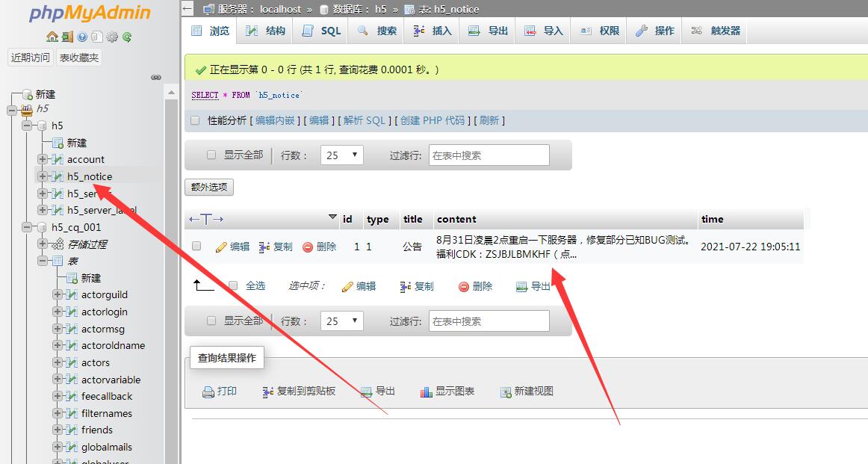
Task: Click the blue help documentation icon
Action: point(81,37)
